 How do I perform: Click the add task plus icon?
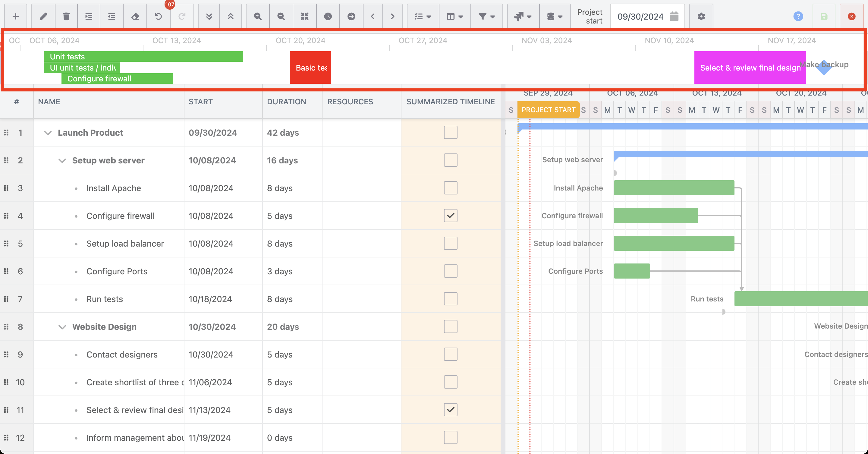pos(15,16)
